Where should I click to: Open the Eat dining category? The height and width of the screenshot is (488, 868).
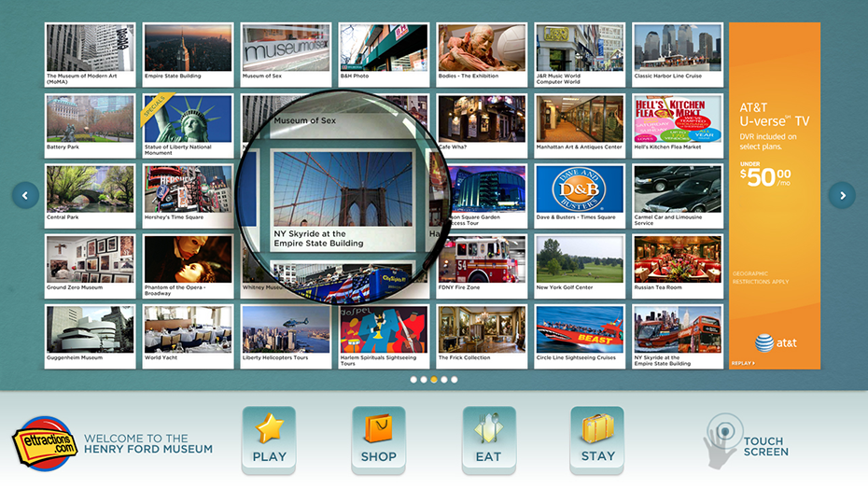(489, 439)
